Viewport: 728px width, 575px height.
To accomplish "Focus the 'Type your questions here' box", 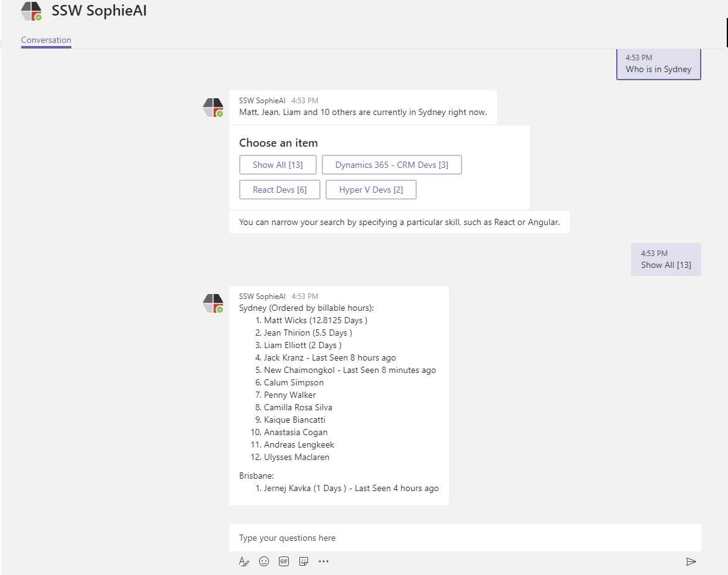I will [465, 538].
